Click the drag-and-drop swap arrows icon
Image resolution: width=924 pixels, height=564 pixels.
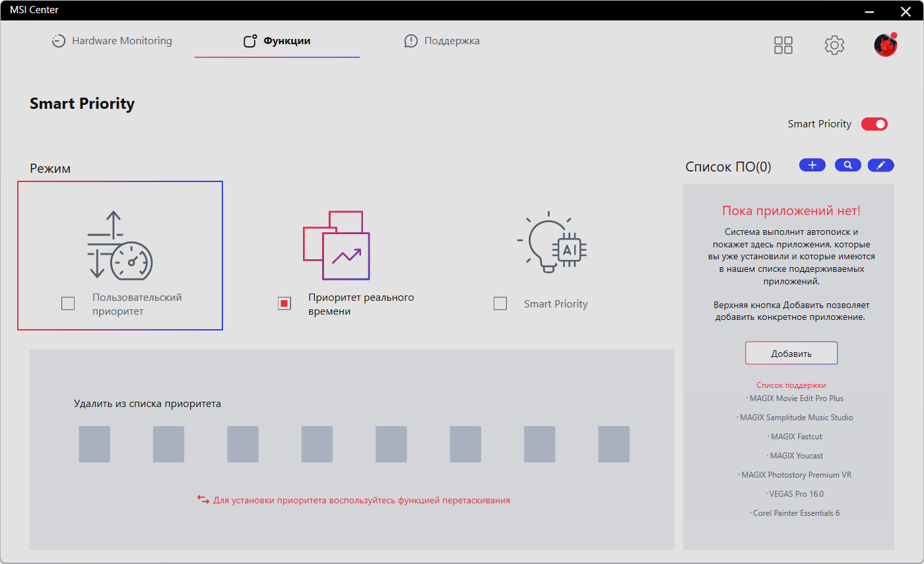coord(203,499)
